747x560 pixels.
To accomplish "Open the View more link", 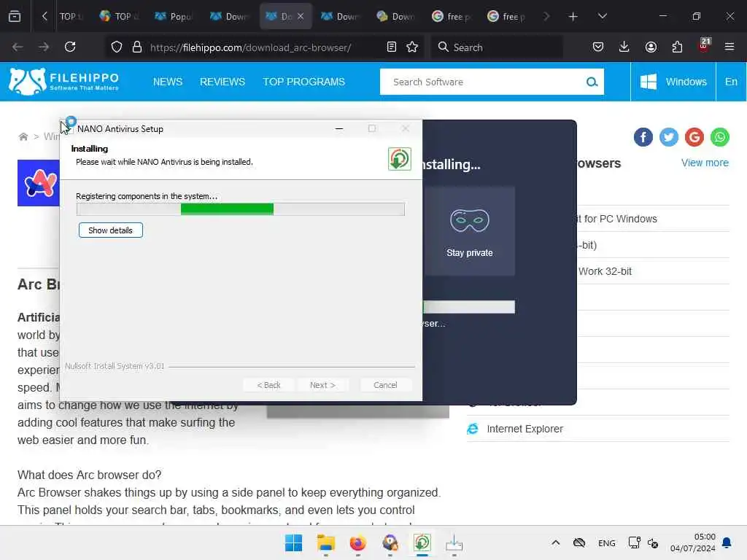I will [705, 163].
